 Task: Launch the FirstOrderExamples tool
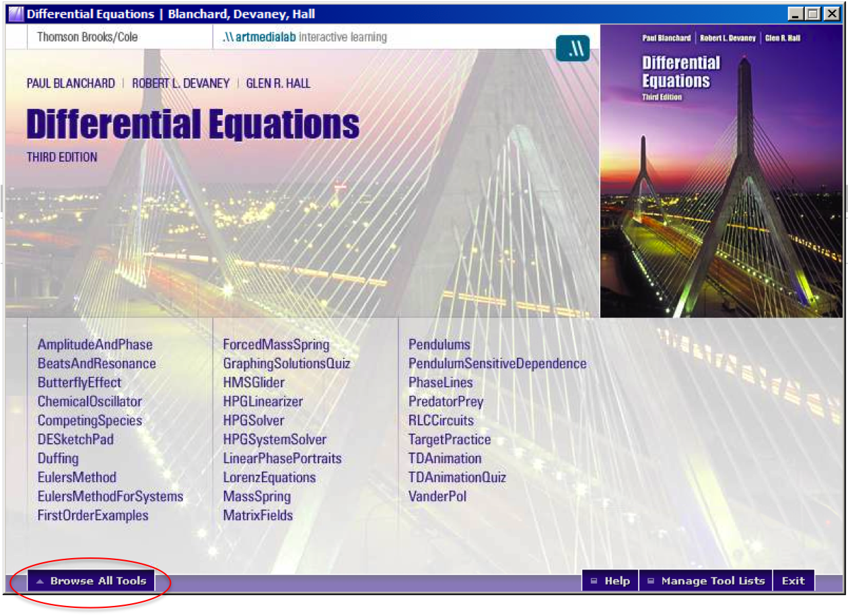click(x=93, y=516)
